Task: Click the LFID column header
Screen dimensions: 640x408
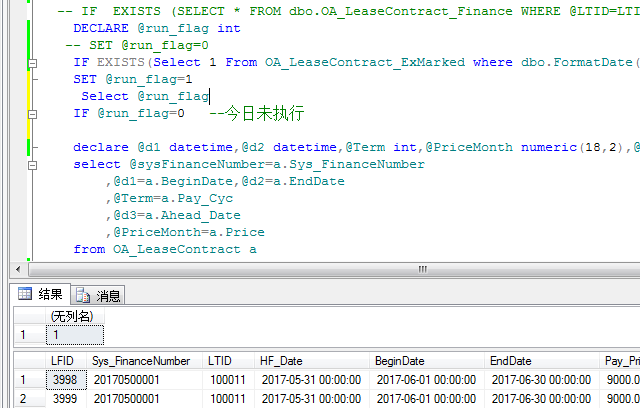Action: [65, 361]
